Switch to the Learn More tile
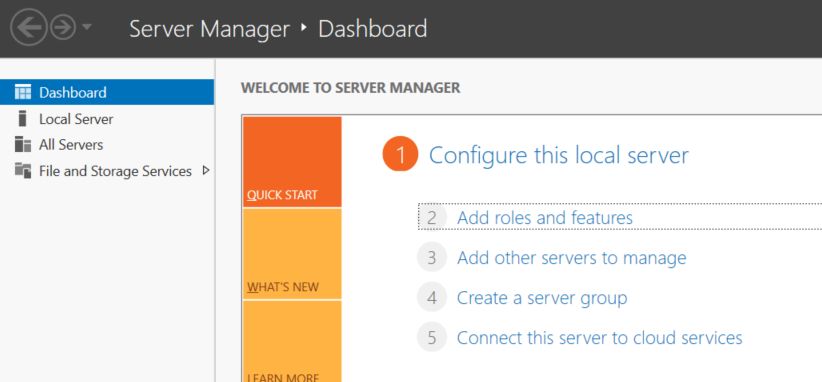 (x=292, y=341)
